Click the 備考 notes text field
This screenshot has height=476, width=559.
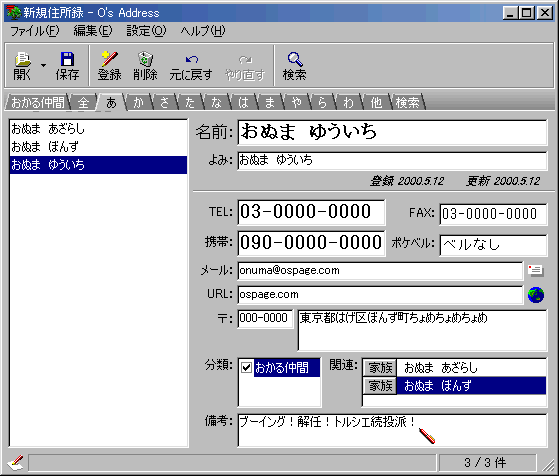point(392,430)
